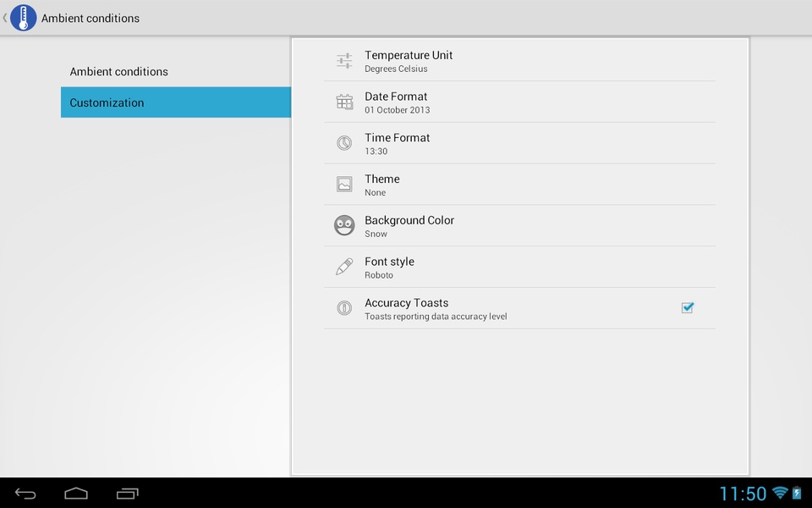Tap the up caret beside the app icon
Screen dimensions: 812x508
point(5,18)
